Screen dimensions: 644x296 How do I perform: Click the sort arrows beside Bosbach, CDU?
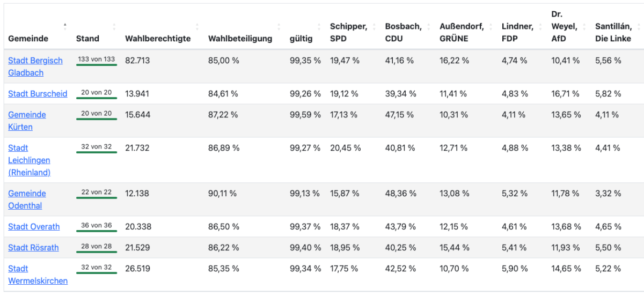428,26
